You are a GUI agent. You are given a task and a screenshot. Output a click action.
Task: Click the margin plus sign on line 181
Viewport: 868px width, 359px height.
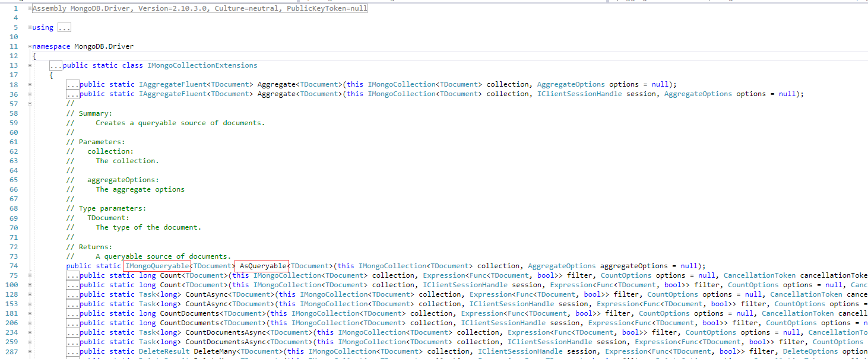click(30, 313)
